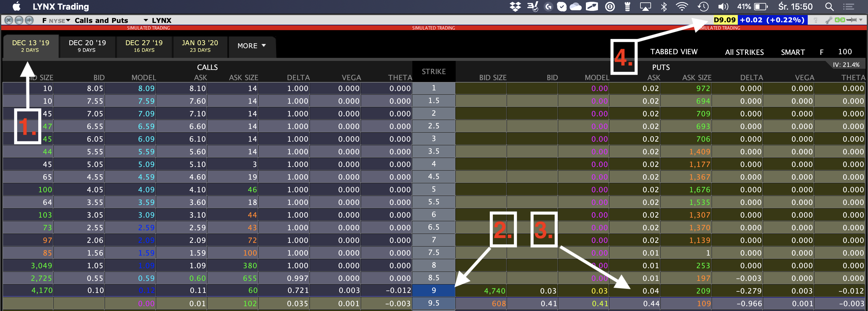
Task: Click the yellow D9.09 price box
Action: click(725, 20)
